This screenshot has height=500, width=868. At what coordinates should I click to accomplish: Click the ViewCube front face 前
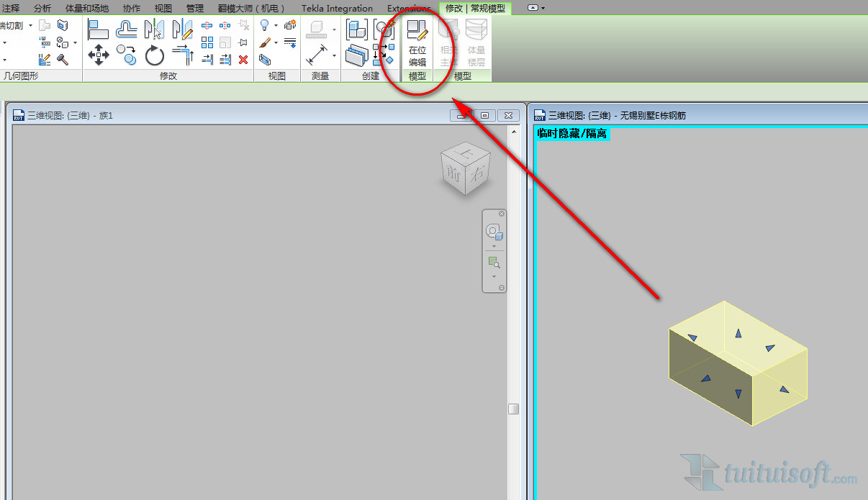[454, 173]
